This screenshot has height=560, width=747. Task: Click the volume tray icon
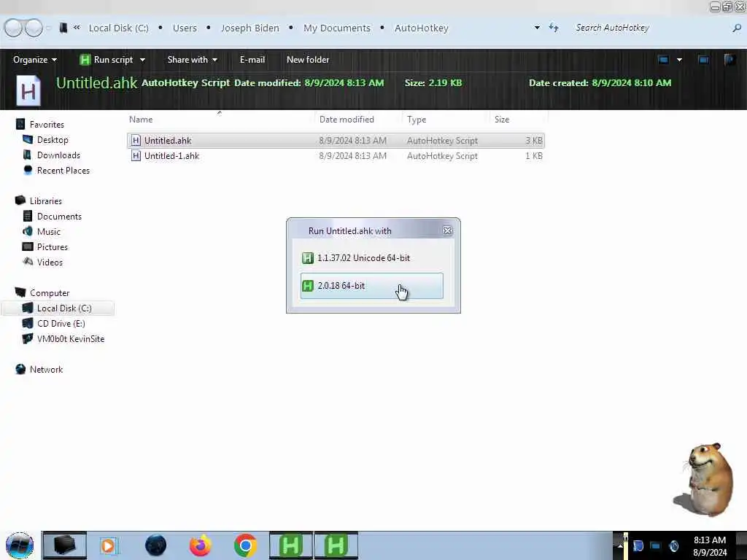click(673, 545)
